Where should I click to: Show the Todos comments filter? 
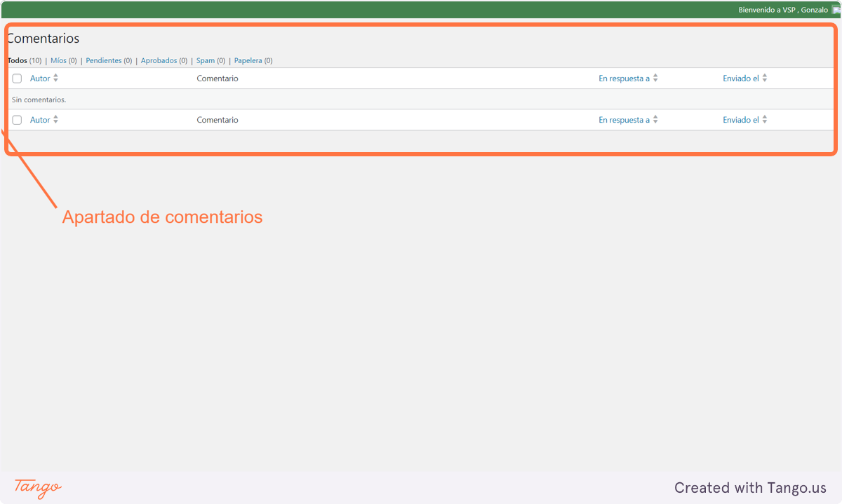coord(25,61)
